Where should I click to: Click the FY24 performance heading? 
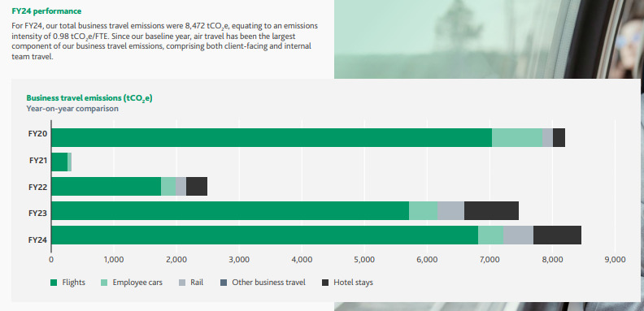pyautogui.click(x=47, y=11)
